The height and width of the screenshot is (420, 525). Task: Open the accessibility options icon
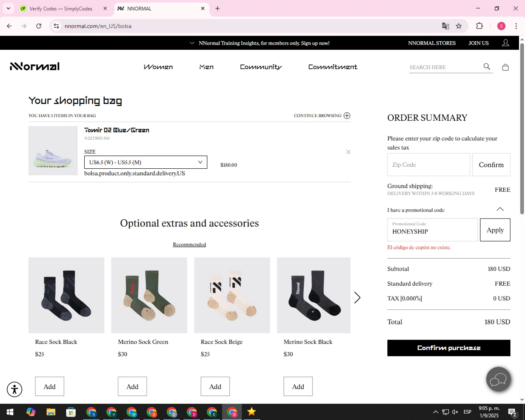pos(15,389)
